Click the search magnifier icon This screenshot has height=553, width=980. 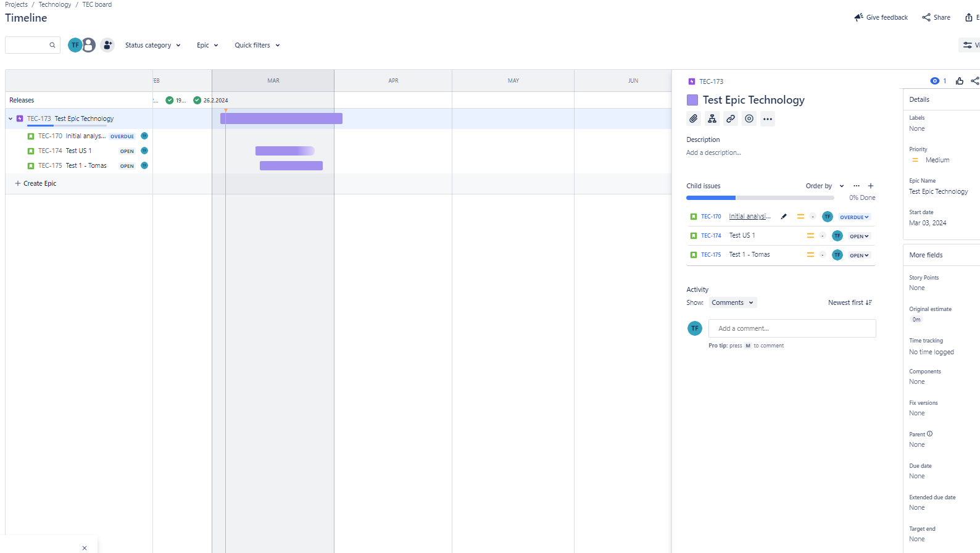click(x=52, y=45)
